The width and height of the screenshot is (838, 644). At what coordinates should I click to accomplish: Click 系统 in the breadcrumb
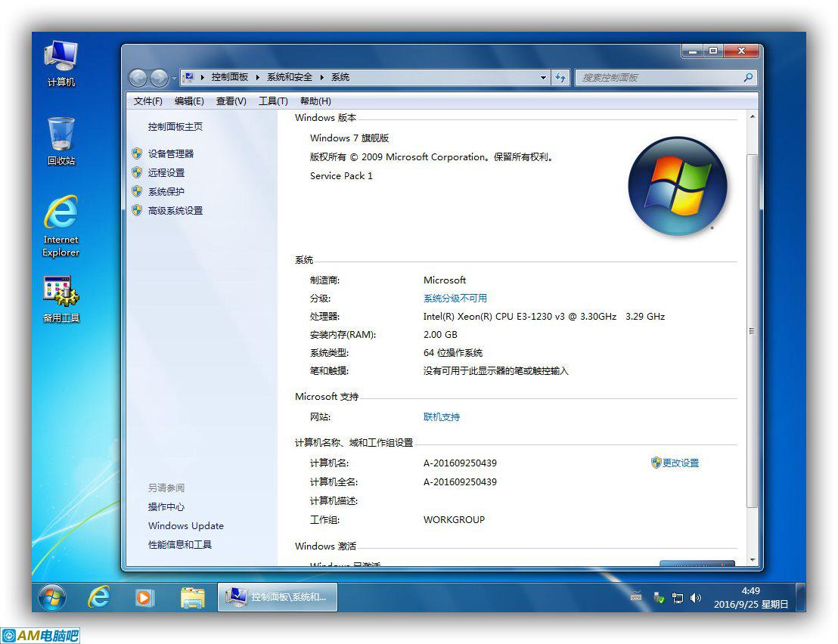click(x=340, y=77)
